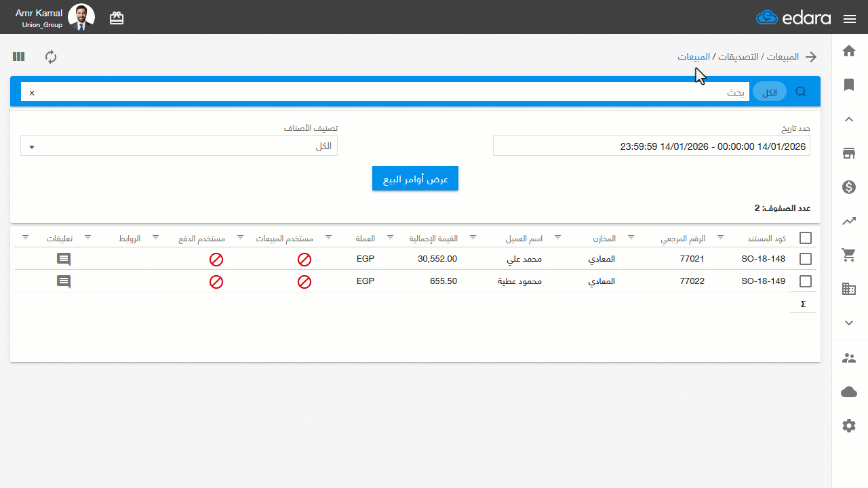The image size is (868, 488).
Task: Open filter for كود المستند column
Action: coord(720,237)
